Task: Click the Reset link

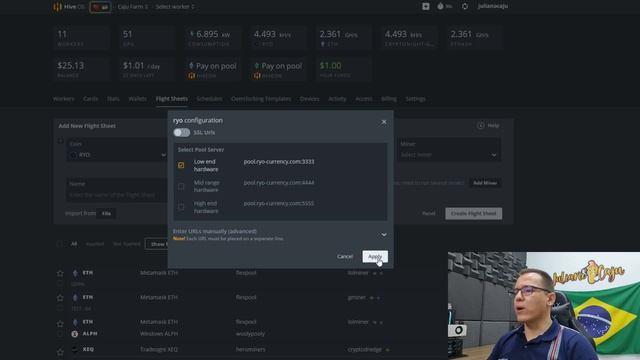Action: 429,213
